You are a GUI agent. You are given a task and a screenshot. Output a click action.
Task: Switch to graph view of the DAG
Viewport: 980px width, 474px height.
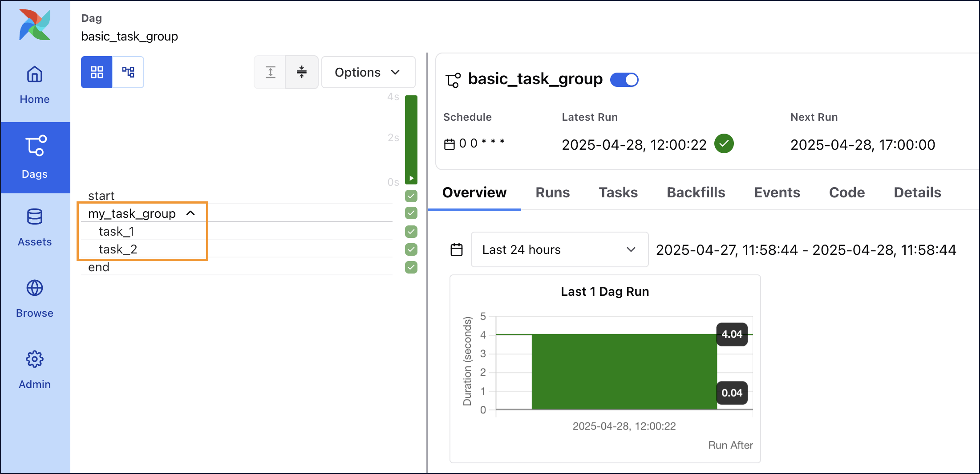[x=128, y=72]
